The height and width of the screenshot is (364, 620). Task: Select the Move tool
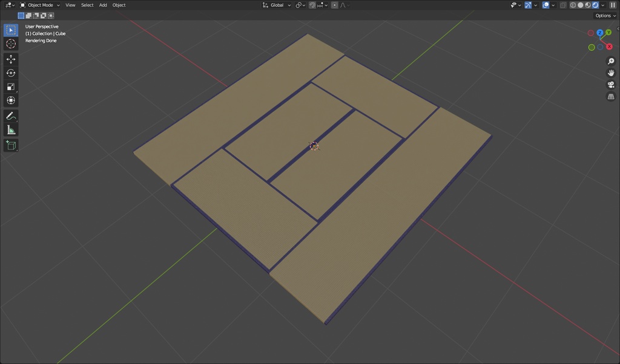[x=11, y=59]
